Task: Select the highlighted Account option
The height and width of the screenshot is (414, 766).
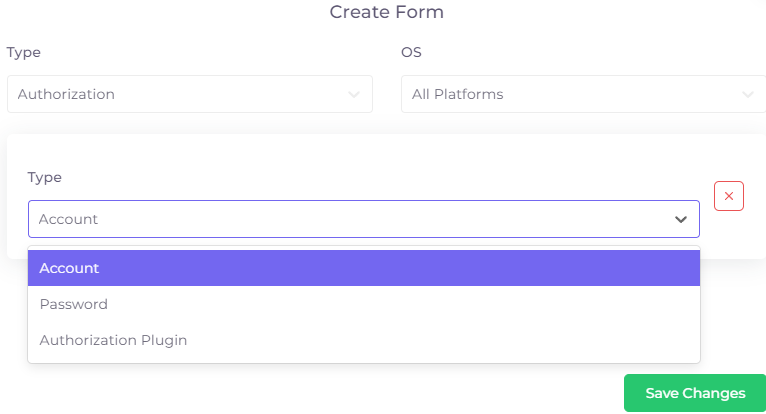Action: [363, 268]
